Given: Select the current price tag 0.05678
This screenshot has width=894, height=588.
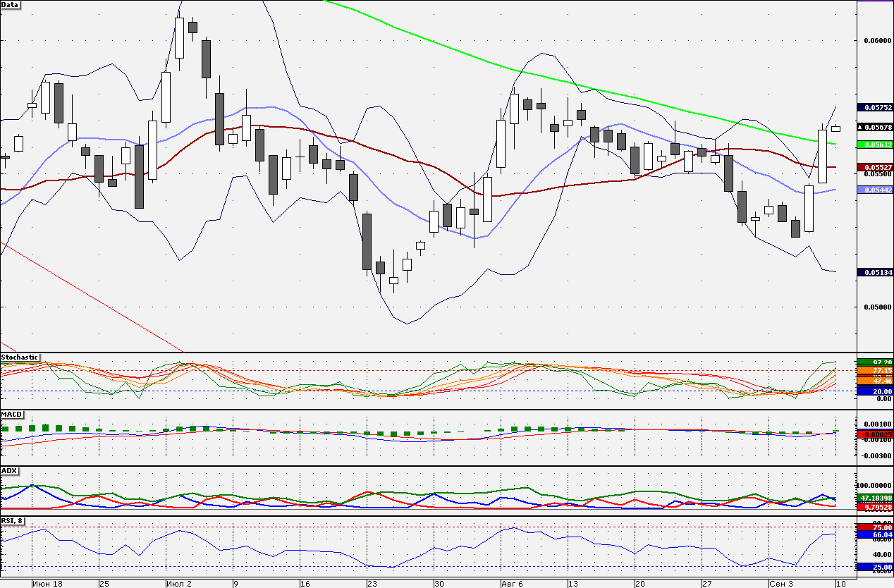Looking at the screenshot, I should coord(875,128).
